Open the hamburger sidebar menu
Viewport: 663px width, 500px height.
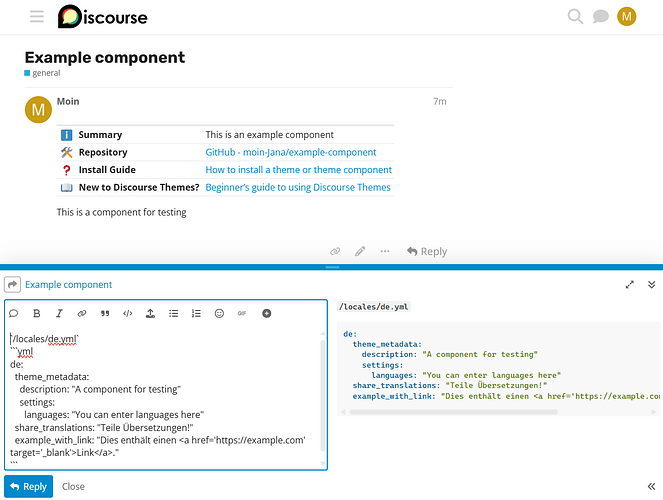[37, 17]
